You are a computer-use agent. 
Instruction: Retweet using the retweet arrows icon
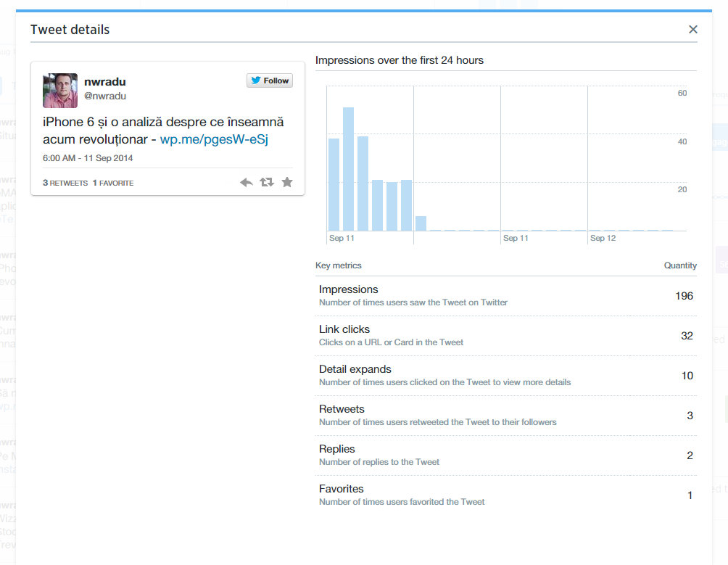[267, 183]
